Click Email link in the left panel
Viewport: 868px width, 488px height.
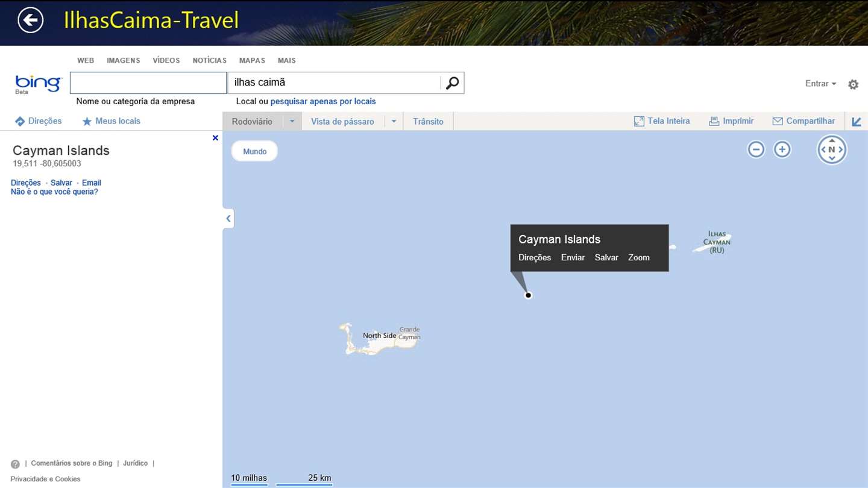[x=92, y=183]
